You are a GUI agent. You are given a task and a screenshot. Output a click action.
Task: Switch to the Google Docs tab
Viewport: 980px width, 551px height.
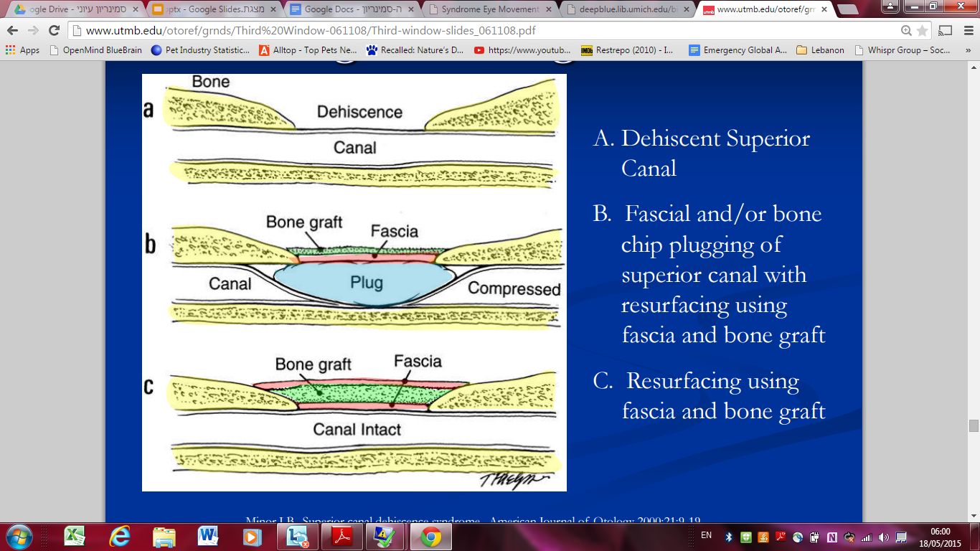click(x=353, y=9)
